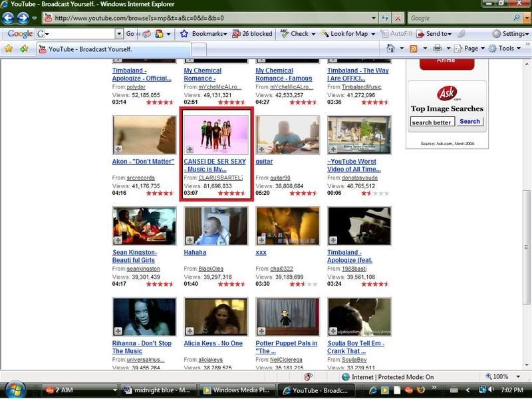
Task: Open the Tools menu in the command bar
Action: coord(505,49)
